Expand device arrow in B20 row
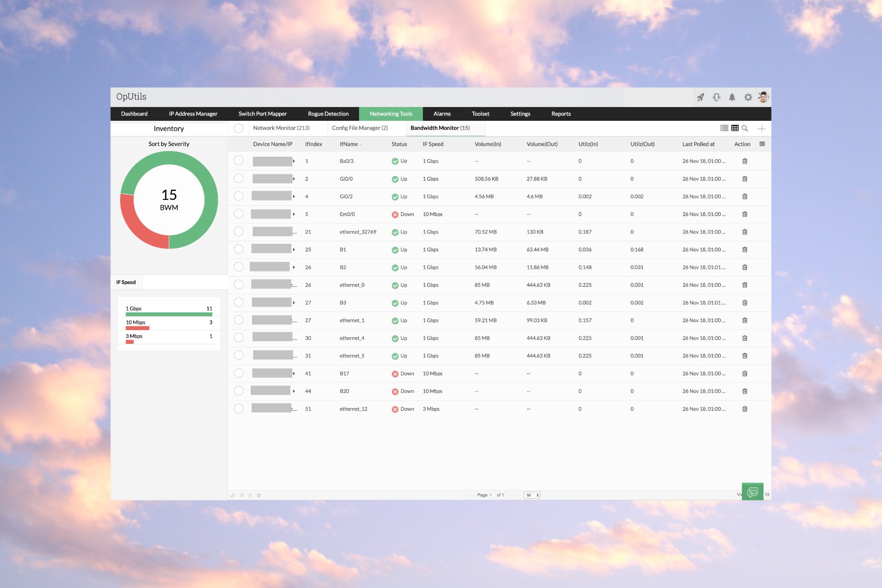Screen dimensions: 882x588 coord(294,391)
